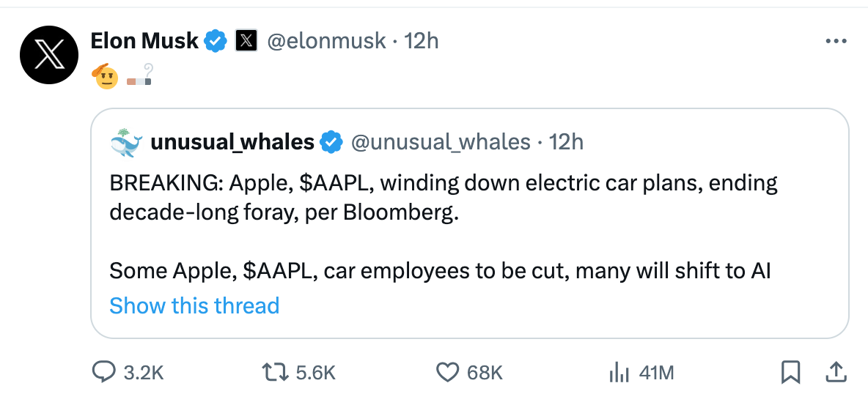Repost the tweet with the retweet icon
This screenshot has height=394, width=868.
pyautogui.click(x=278, y=373)
